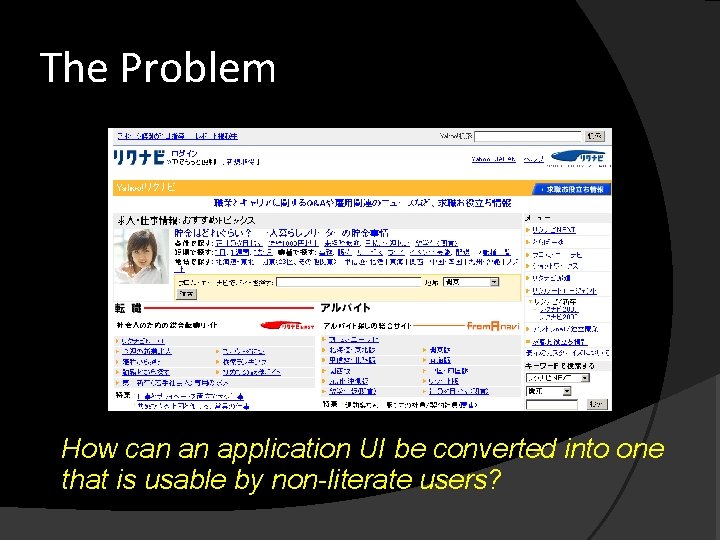720x540 pixels.
Task: Click the Rikunabi katakana logo beside ログイン
Action: pos(139,158)
